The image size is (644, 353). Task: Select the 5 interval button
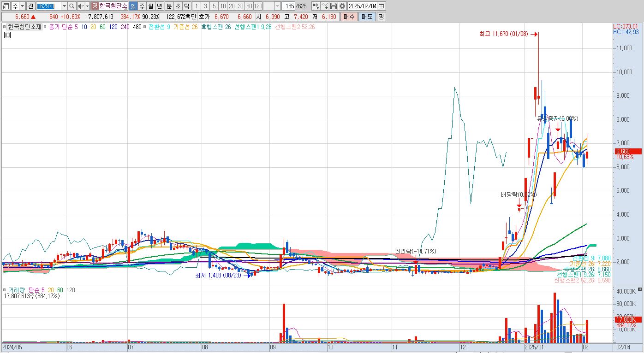[214, 6]
